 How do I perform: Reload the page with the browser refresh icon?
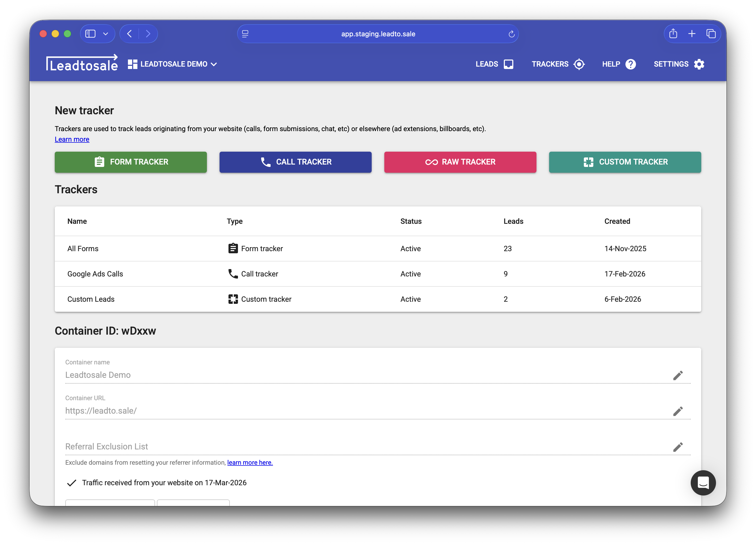coord(512,34)
